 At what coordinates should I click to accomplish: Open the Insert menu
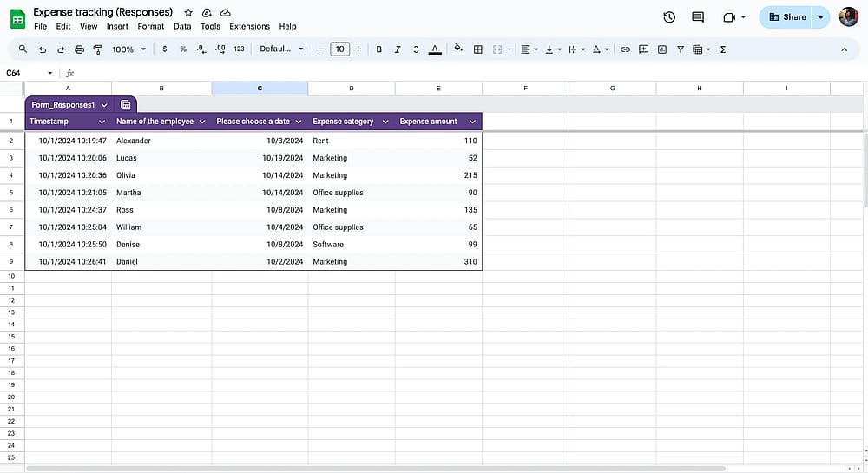click(x=117, y=26)
